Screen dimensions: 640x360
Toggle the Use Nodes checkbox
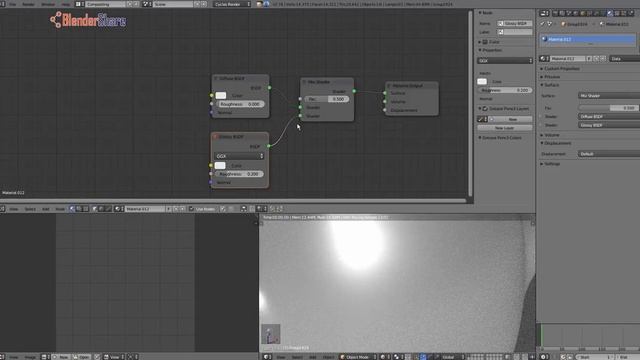tap(191, 209)
